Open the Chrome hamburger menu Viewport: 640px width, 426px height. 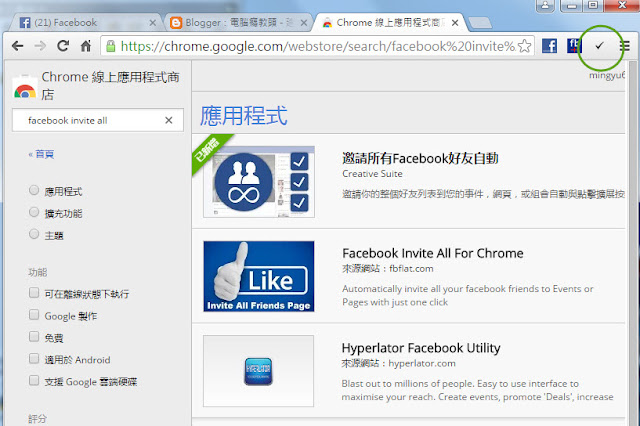click(624, 46)
